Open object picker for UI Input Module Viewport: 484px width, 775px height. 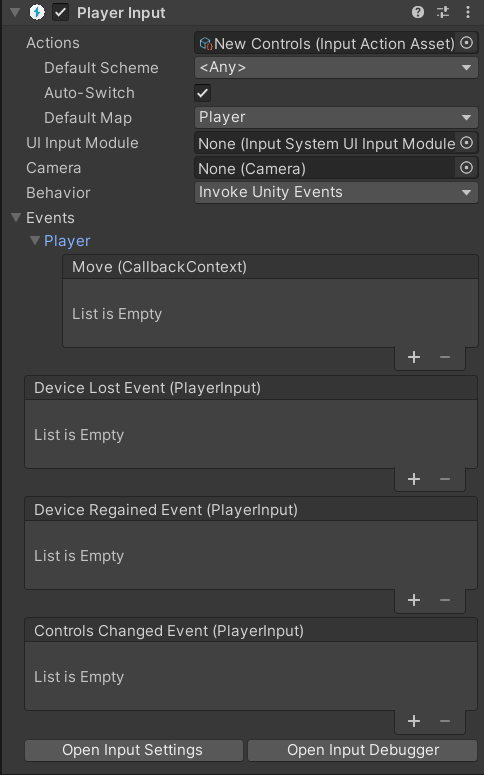pyautogui.click(x=466, y=143)
